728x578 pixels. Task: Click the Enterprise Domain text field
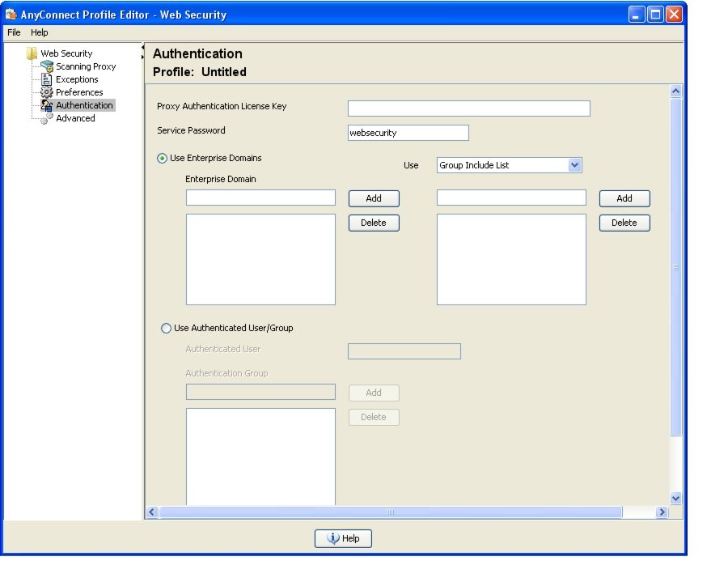(260, 198)
